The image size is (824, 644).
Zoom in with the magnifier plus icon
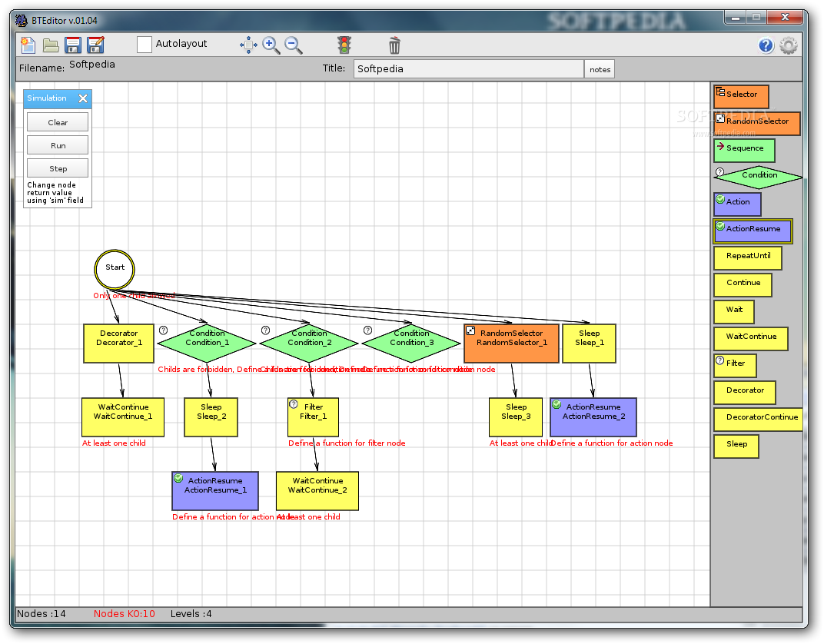(x=271, y=45)
